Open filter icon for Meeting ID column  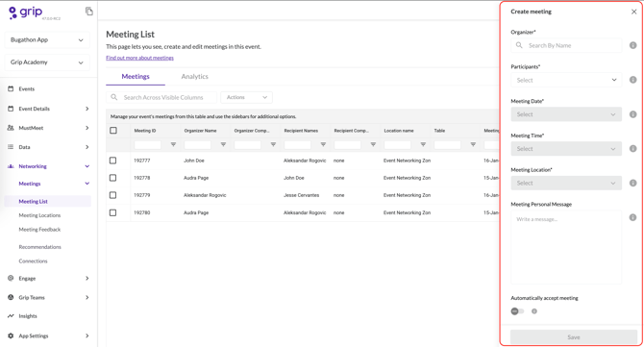coord(173,144)
